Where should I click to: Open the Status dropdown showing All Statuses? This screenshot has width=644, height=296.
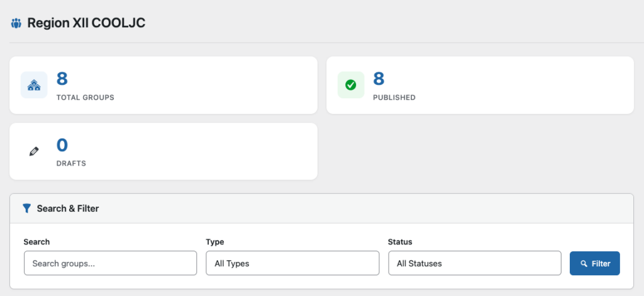474,263
